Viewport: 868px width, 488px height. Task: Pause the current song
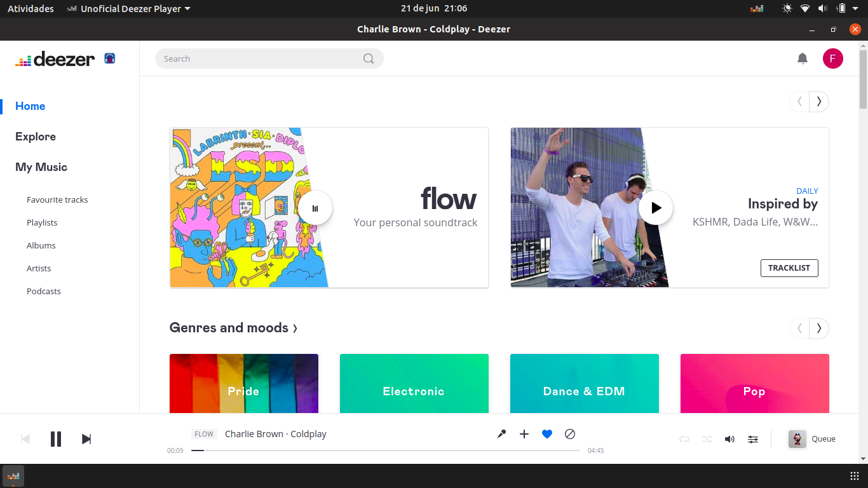coord(56,439)
